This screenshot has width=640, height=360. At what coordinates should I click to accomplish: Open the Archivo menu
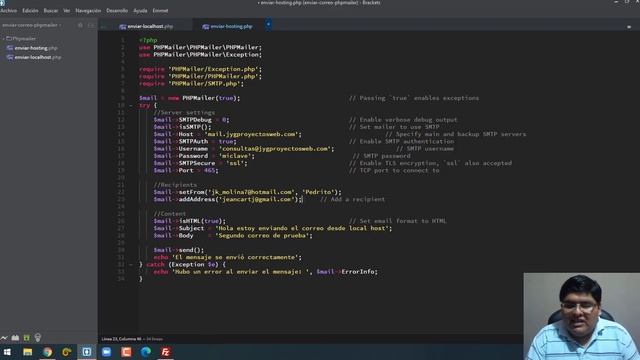coord(9,11)
